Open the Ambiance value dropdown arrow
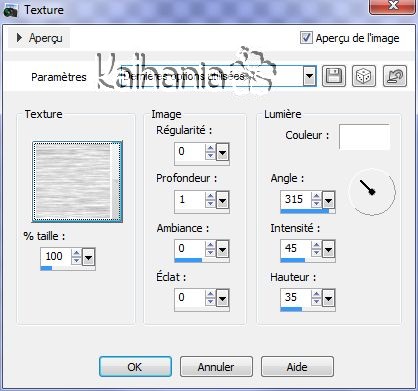 click(x=222, y=249)
